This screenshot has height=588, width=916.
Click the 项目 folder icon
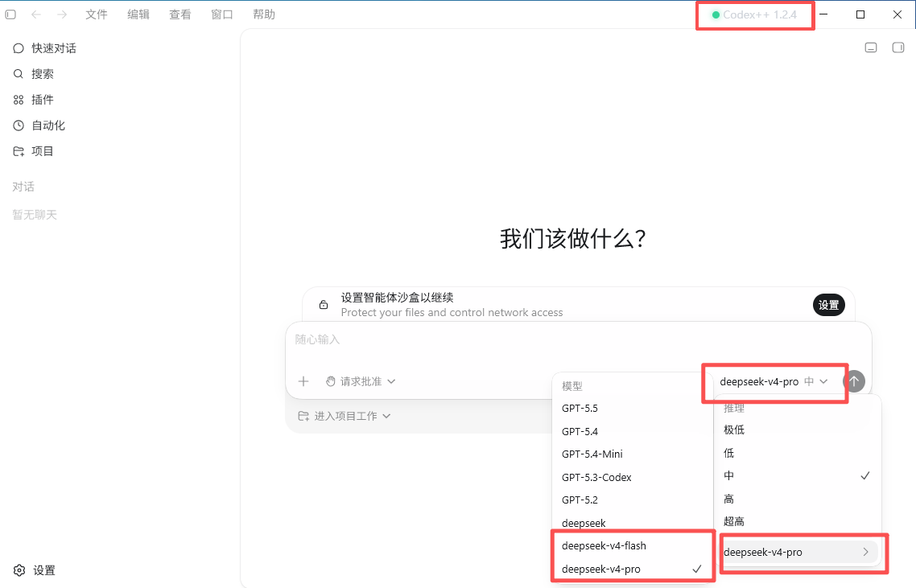coord(19,151)
